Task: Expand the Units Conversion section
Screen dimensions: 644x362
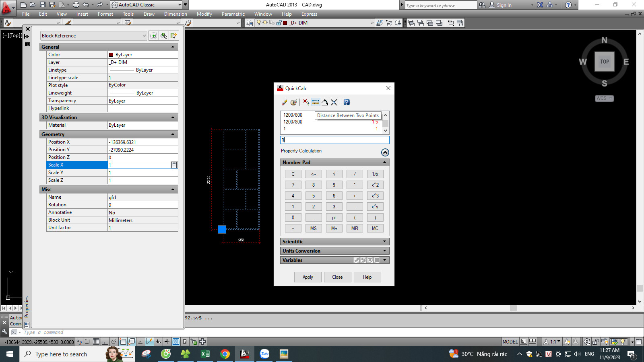Action: tap(384, 251)
